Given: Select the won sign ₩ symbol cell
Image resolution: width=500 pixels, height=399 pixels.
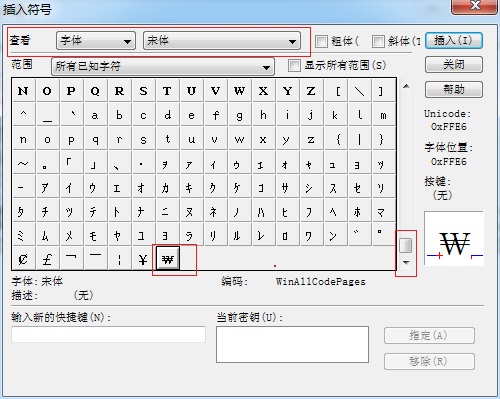Looking at the screenshot, I should pos(168,259).
